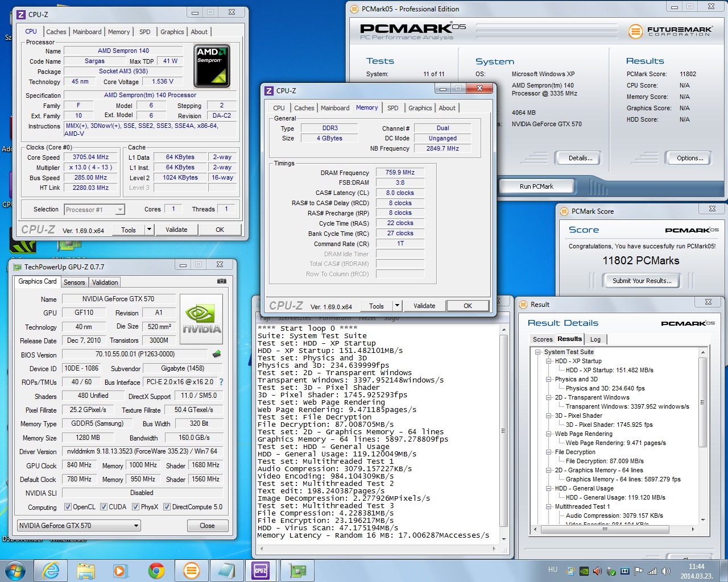Click GPU-Z Name field NVIDIA GeForce GTX 570
This screenshot has width=728, height=582.
point(118,299)
